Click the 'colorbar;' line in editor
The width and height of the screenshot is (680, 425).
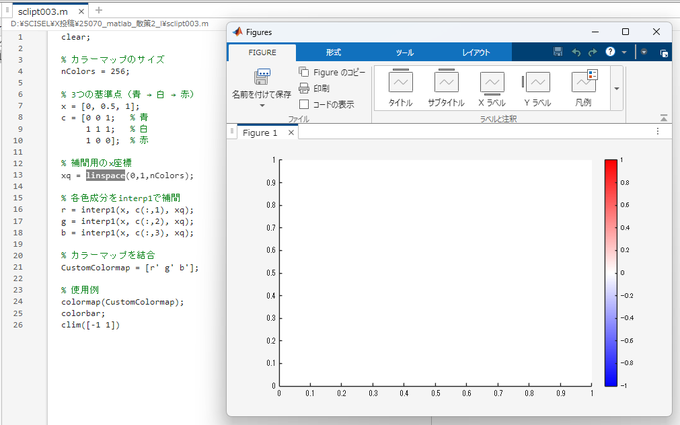pyautogui.click(x=83, y=313)
